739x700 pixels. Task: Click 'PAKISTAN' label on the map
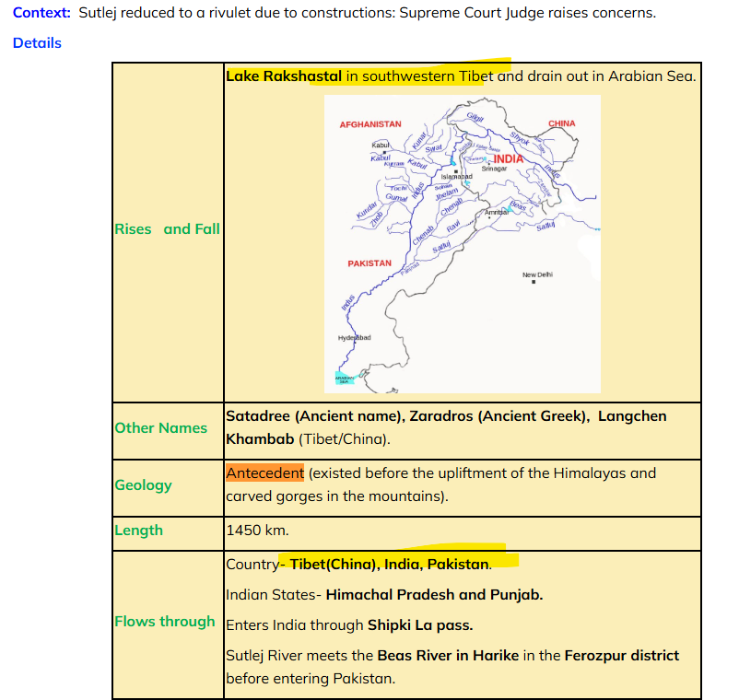[x=369, y=263]
